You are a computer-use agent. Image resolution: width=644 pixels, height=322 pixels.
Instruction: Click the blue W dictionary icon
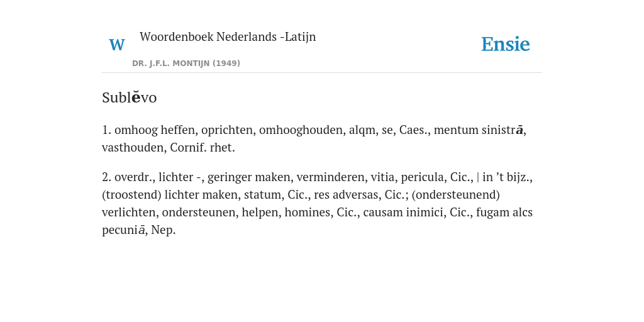tap(116, 45)
